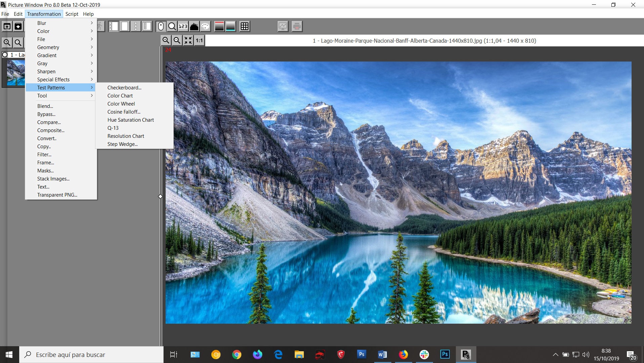Viewport: 644px width, 363px height.
Task: Choose Color Wheel test pattern
Action: pyautogui.click(x=134, y=104)
